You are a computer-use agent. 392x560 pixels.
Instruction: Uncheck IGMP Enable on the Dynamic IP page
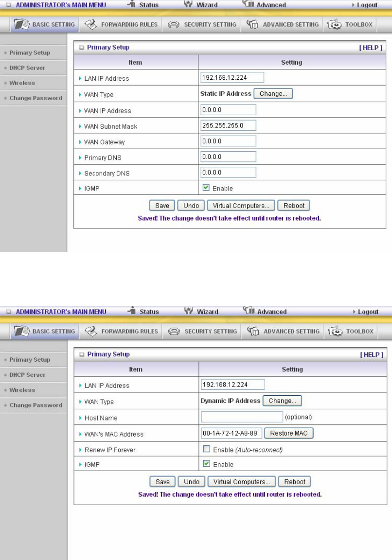[207, 464]
